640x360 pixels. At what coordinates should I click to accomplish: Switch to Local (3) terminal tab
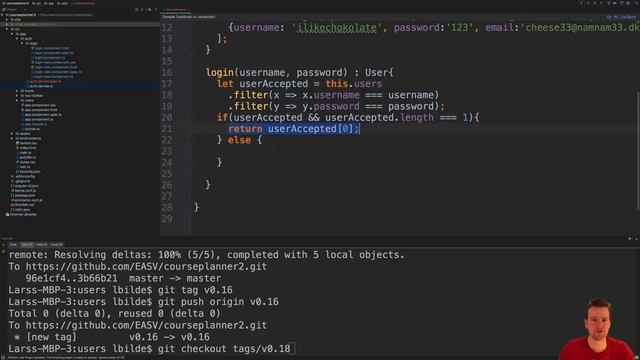56,245
